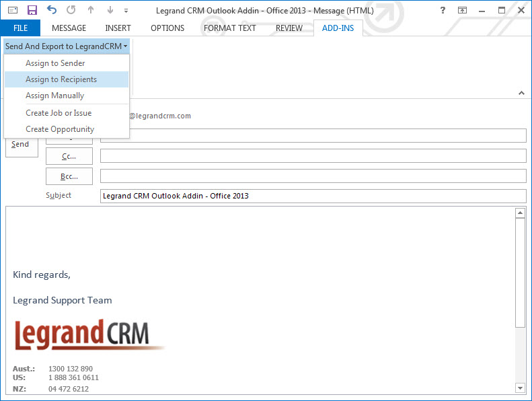Click the Bcc... button
Viewport: 532px width, 401px height.
point(69,176)
